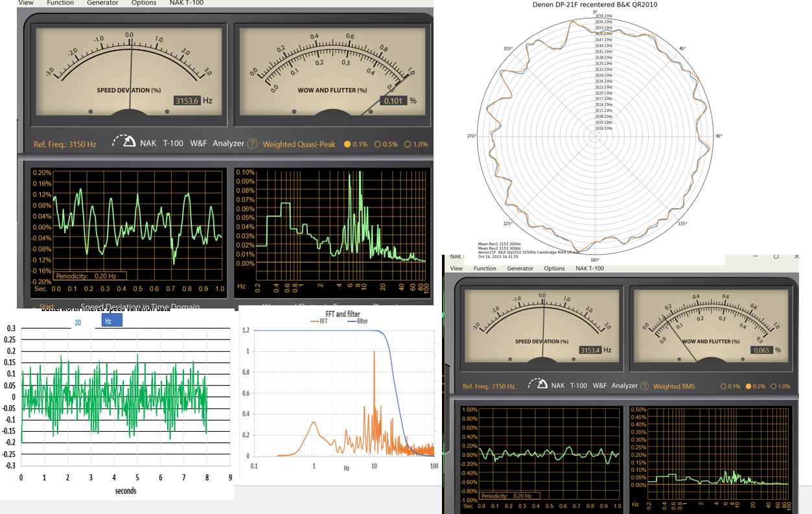Click the NAK meter logo in the Weighted RMS analyzer
The width and height of the screenshot is (812, 514).
[x=538, y=384]
